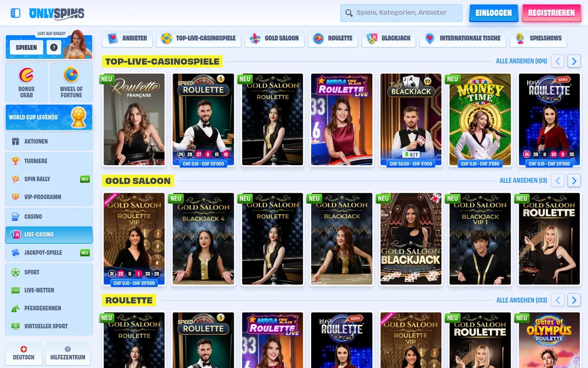Select the Top-Live-Casinospiele category tab
Image resolution: width=588 pixels, height=368 pixels.
pos(198,38)
